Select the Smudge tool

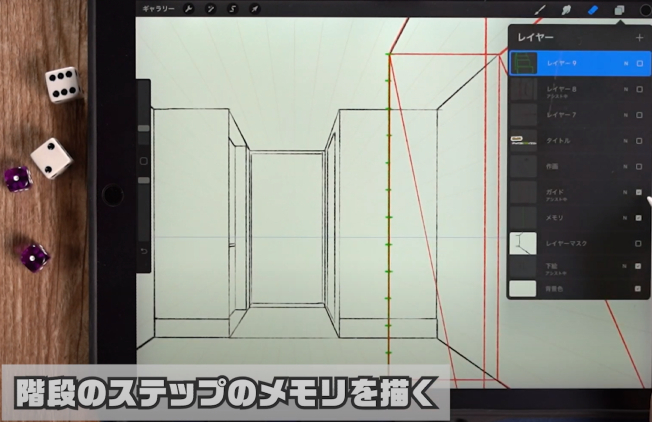(566, 10)
